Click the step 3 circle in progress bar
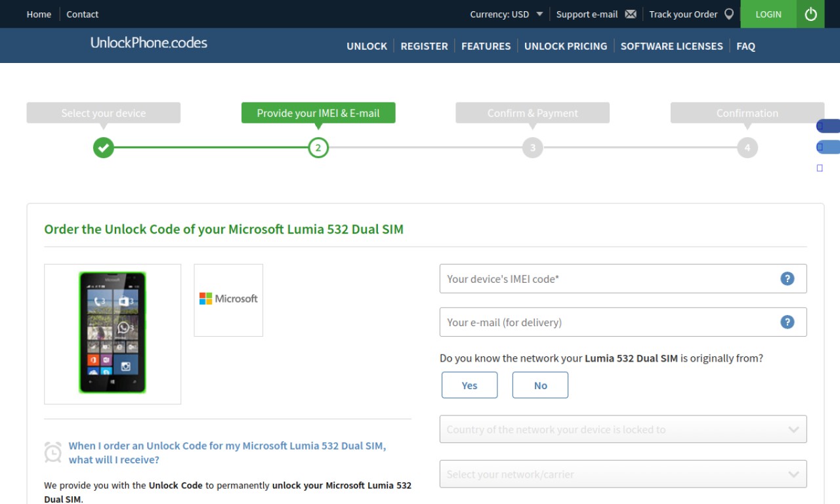The image size is (840, 504). click(x=533, y=148)
